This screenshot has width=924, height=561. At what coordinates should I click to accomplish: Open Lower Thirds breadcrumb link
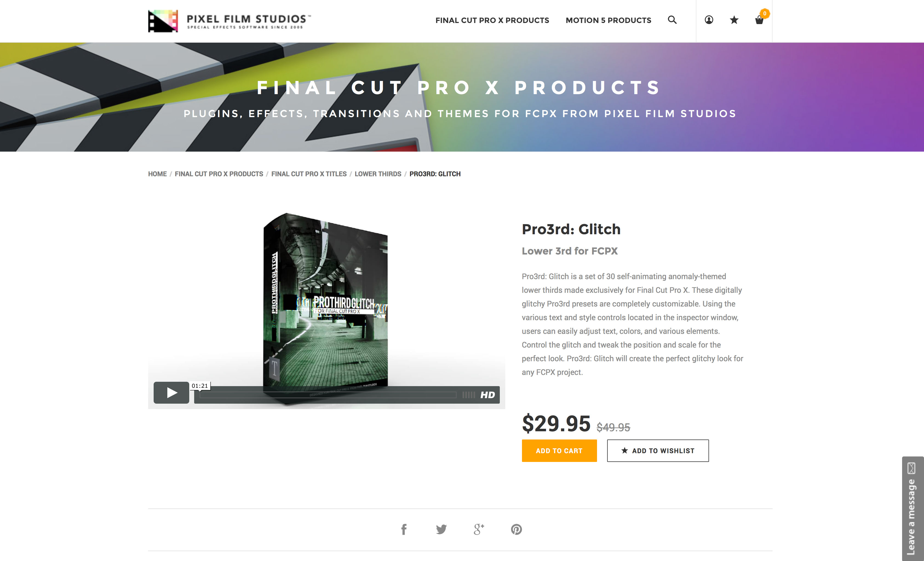pos(378,174)
